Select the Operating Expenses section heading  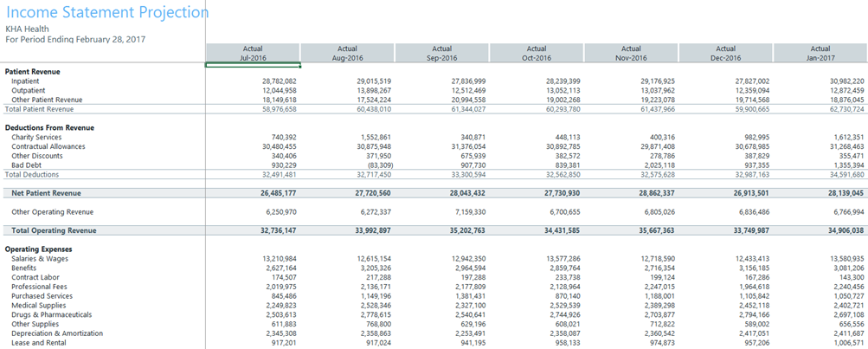click(39, 249)
